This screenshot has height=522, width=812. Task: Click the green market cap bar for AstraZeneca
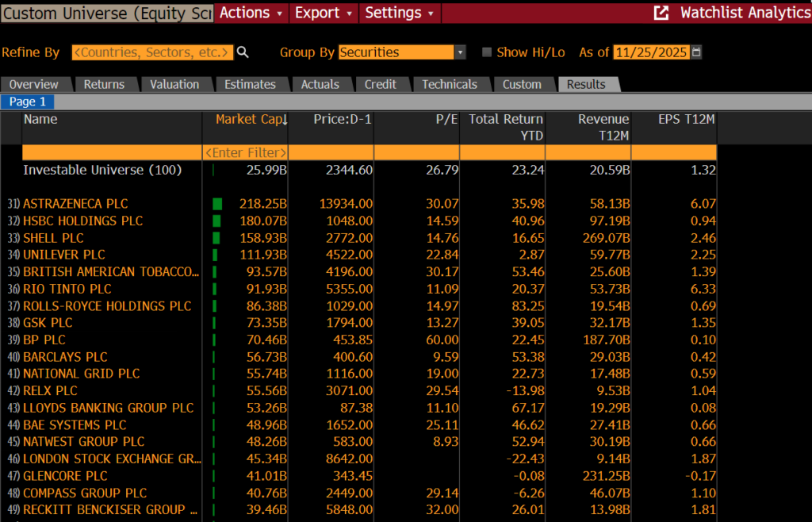(x=217, y=204)
